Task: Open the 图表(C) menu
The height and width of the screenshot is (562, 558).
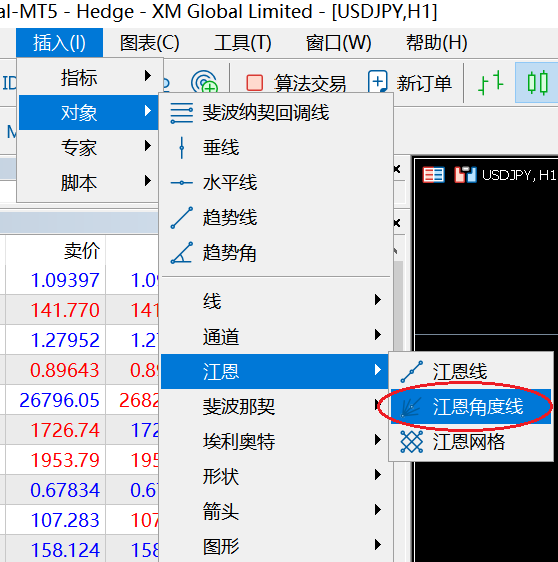Action: [x=149, y=43]
